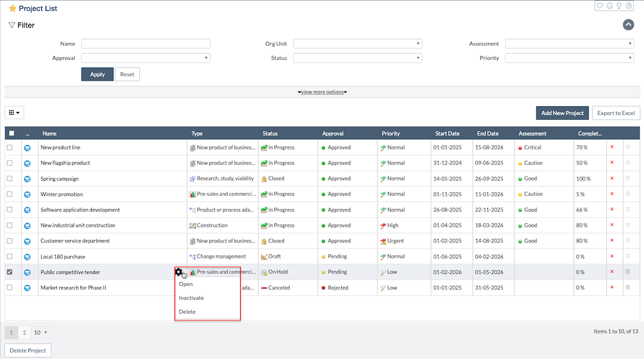Click the Add New Project button
The height and width of the screenshot is (359, 644).
click(562, 113)
